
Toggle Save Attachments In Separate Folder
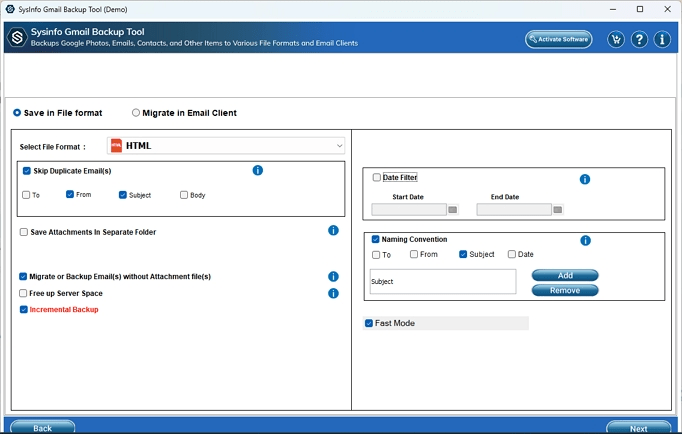click(24, 232)
